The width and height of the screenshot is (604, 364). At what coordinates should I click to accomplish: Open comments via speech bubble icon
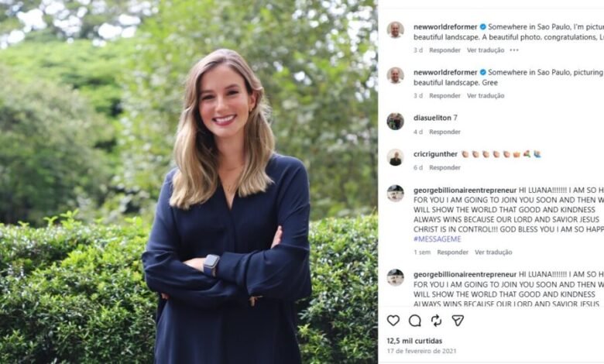point(415,321)
